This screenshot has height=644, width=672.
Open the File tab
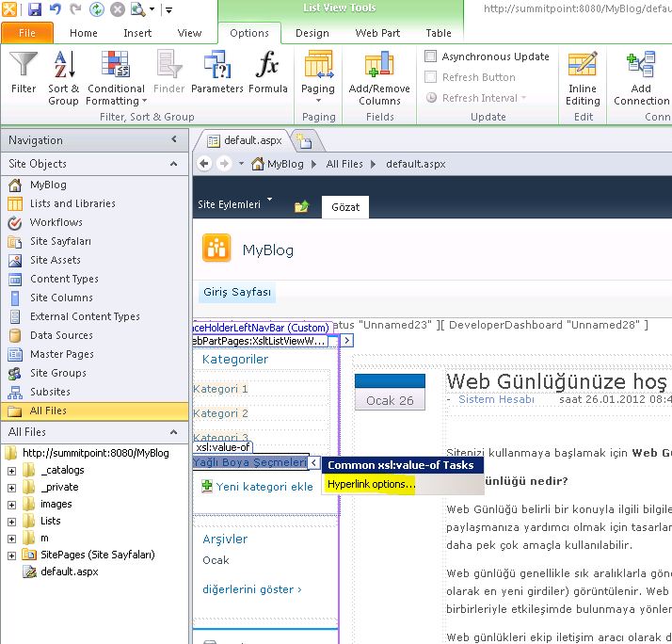pos(27,33)
